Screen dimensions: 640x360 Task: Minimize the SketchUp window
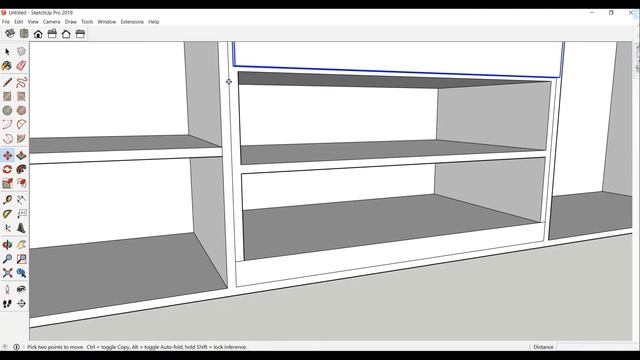click(x=591, y=13)
